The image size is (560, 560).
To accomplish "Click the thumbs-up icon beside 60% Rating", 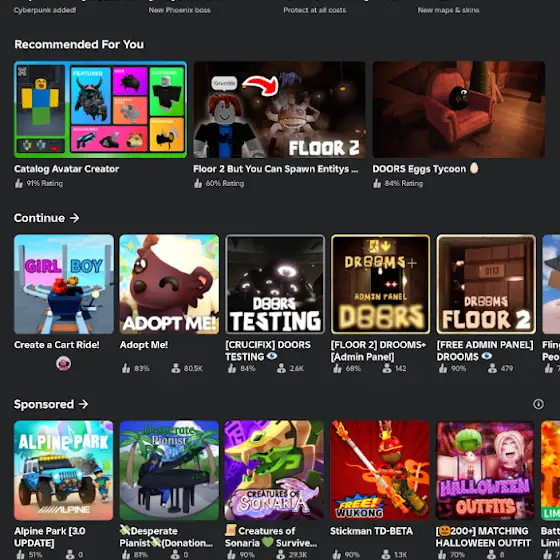I will coord(198,184).
